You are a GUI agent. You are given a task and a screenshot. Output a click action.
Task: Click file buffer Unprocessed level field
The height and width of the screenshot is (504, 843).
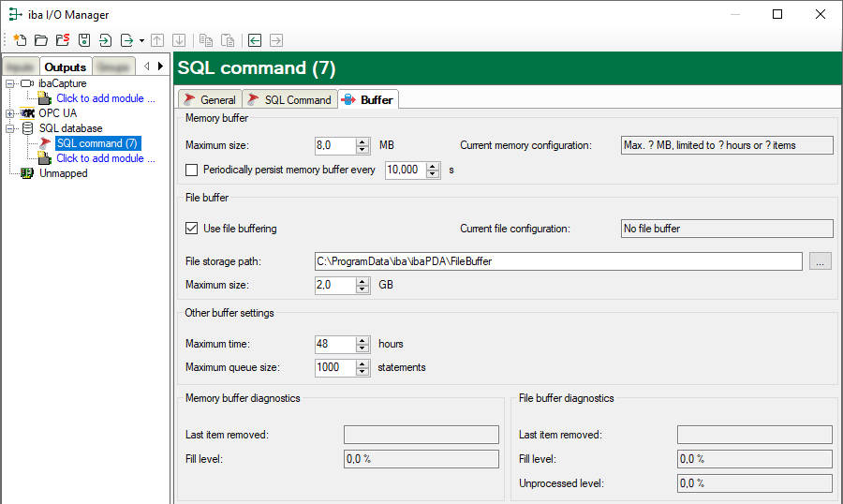point(755,483)
